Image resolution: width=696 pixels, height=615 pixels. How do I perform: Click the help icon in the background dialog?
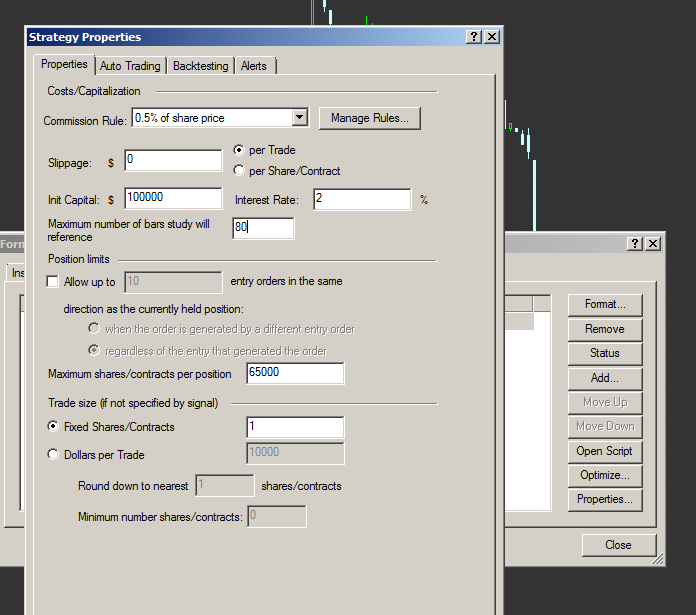point(635,244)
